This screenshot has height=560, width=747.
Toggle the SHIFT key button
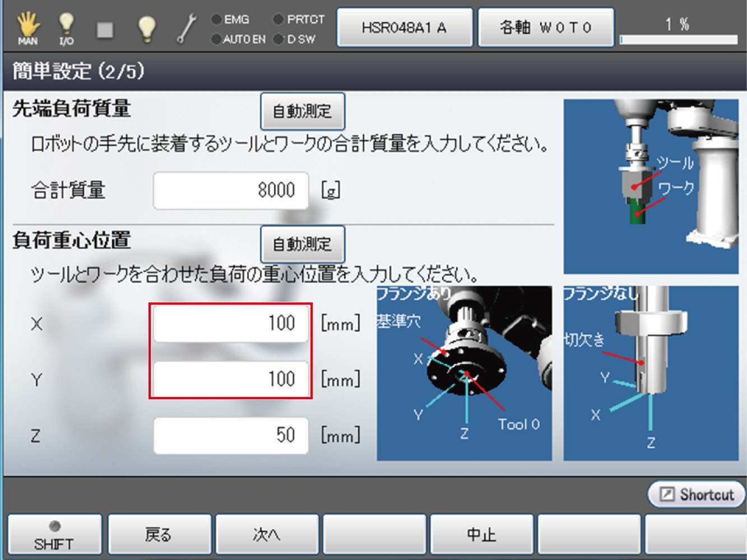click(54, 535)
